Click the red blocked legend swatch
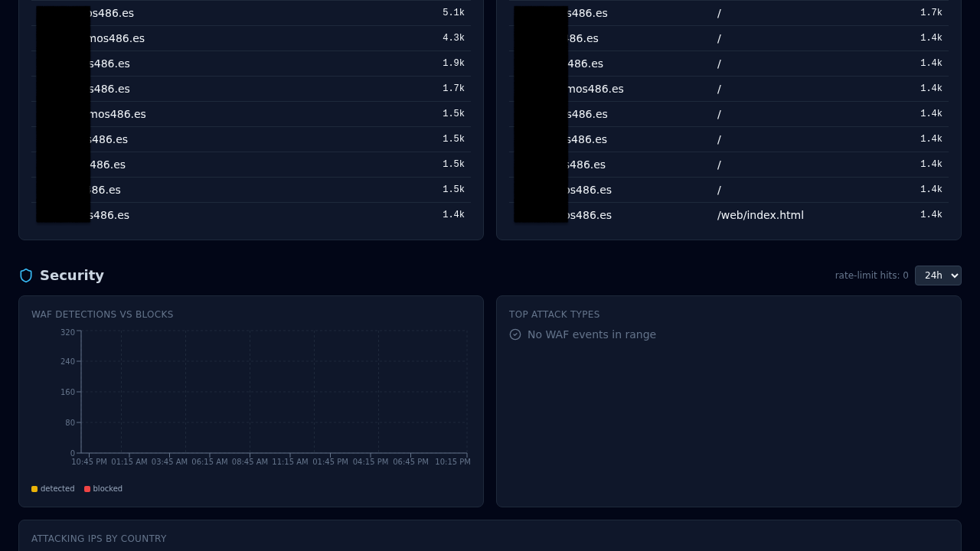 (87, 489)
